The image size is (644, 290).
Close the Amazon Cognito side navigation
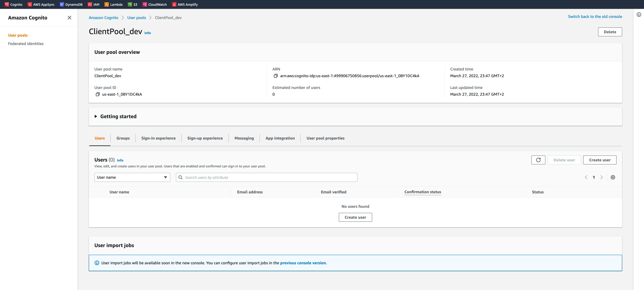(69, 17)
